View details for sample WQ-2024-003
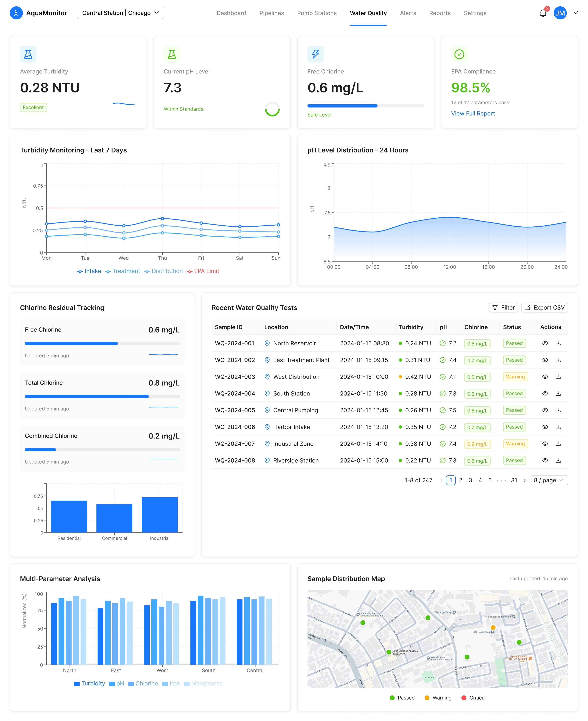Screen dimensions: 588x721 point(545,377)
